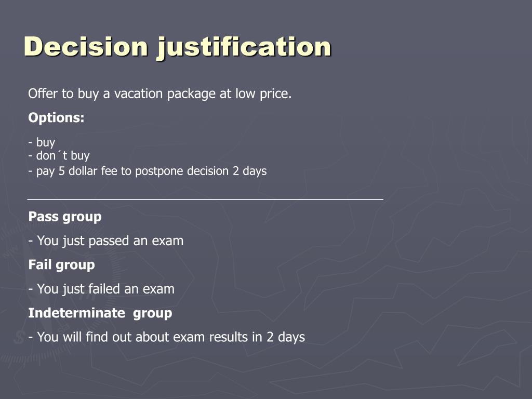Select the Fail group heading
532x399 pixels.
[x=61, y=265]
